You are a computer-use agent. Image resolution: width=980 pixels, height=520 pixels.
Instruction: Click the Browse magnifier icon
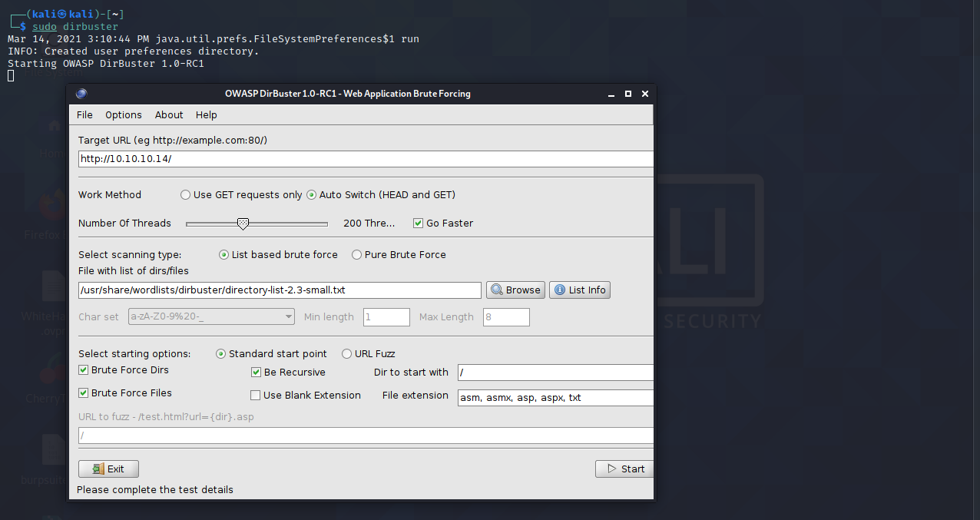(497, 290)
